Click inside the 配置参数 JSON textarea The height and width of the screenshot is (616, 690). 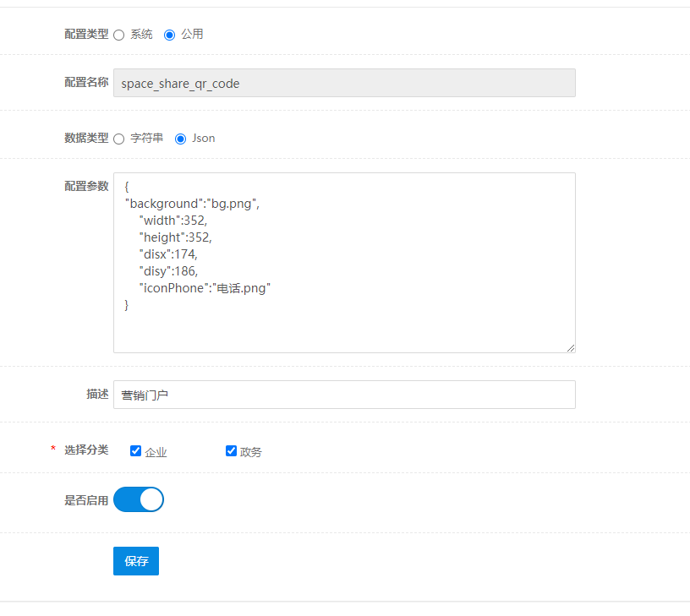(344, 263)
